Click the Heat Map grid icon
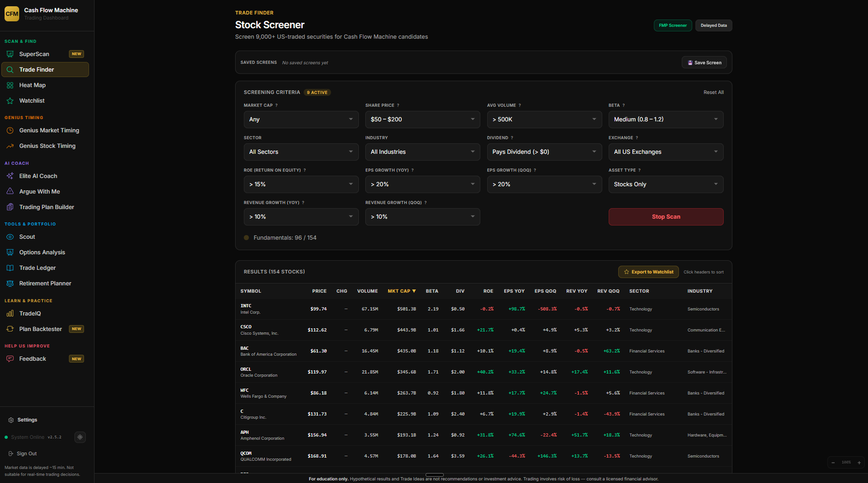Viewport: 868px width, 483px height. click(10, 85)
